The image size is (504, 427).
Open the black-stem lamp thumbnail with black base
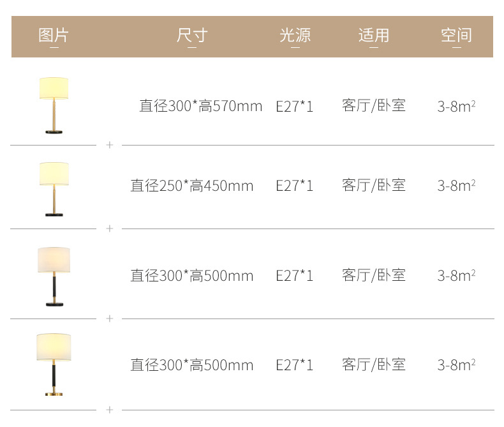click(54, 276)
